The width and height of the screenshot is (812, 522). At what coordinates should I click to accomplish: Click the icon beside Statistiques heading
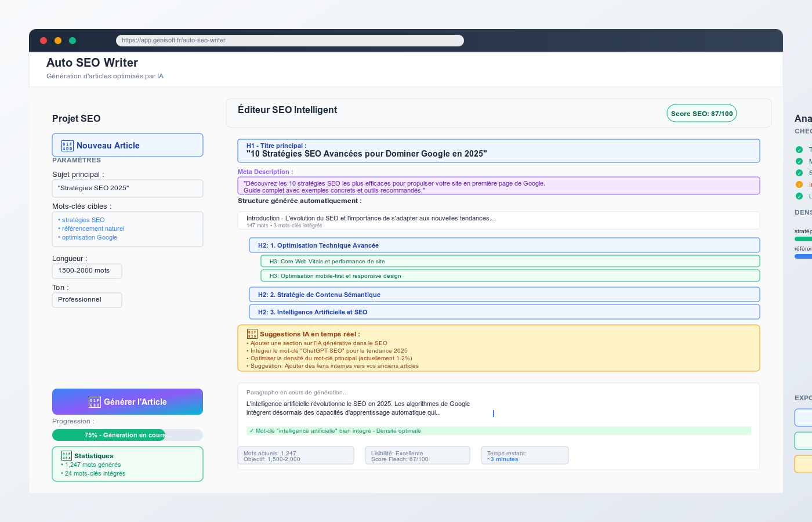[67, 456]
